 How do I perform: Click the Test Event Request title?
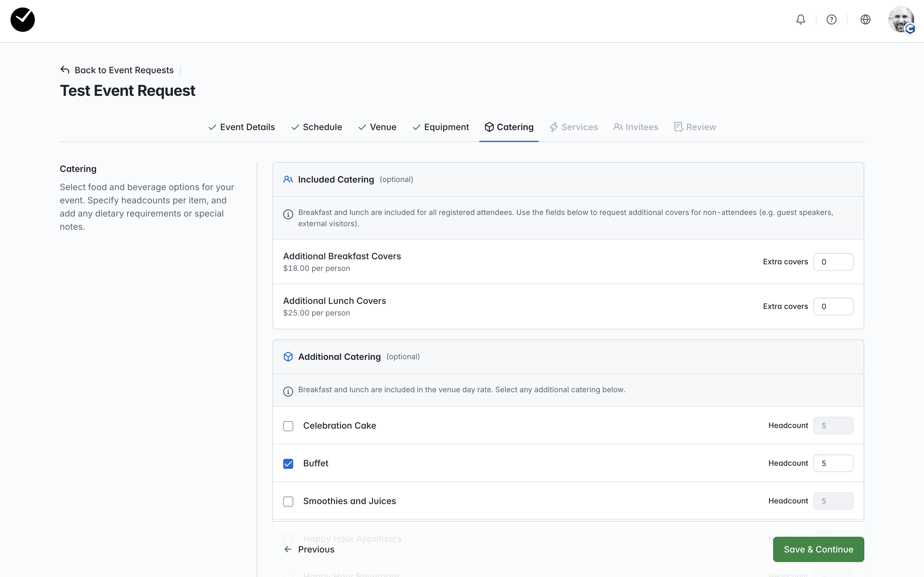tap(128, 91)
